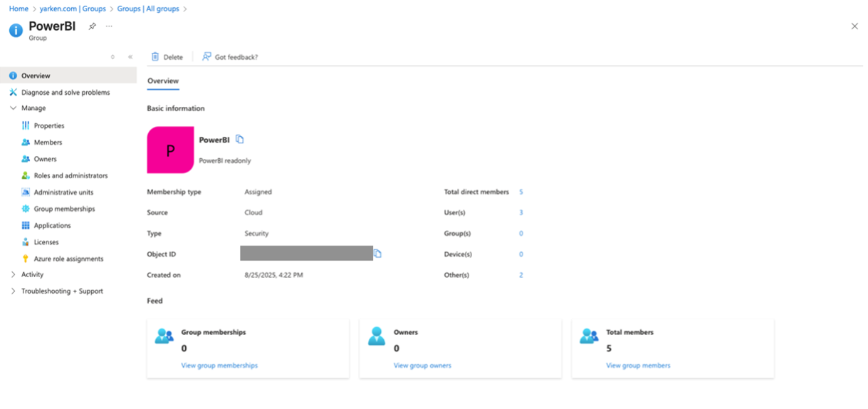
Task: Collapse the sidebar with double-chevron icon
Action: pos(130,57)
